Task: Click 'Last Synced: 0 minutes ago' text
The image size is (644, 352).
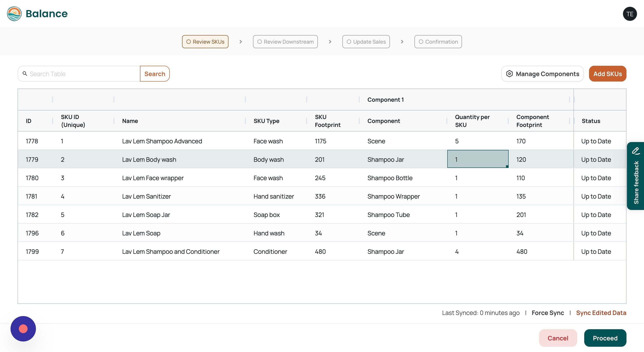Action: pos(481,313)
